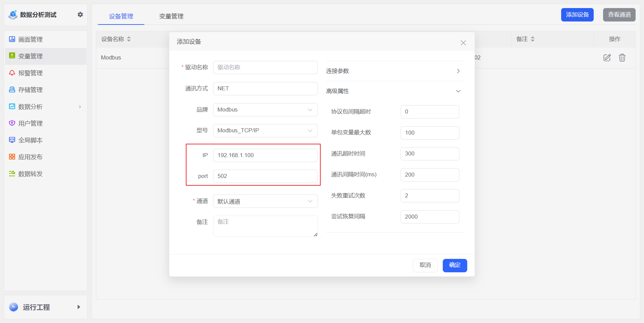Switch to the 变量管理 tab
Image resolution: width=644 pixels, height=323 pixels.
(x=171, y=16)
